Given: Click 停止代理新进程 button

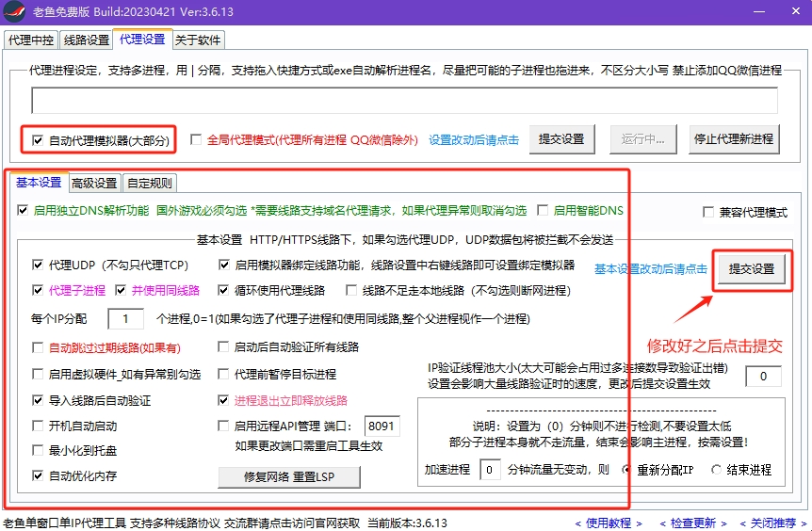Looking at the screenshot, I should (x=733, y=139).
